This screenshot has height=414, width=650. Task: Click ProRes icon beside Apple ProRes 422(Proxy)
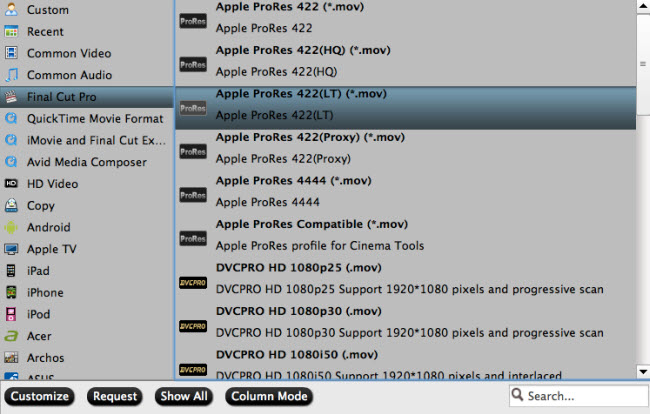point(193,152)
